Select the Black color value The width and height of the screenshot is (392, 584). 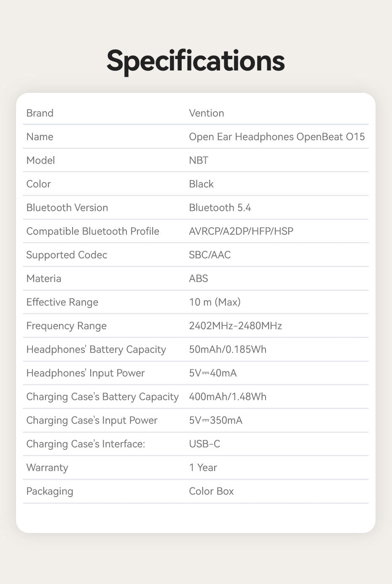click(x=201, y=184)
